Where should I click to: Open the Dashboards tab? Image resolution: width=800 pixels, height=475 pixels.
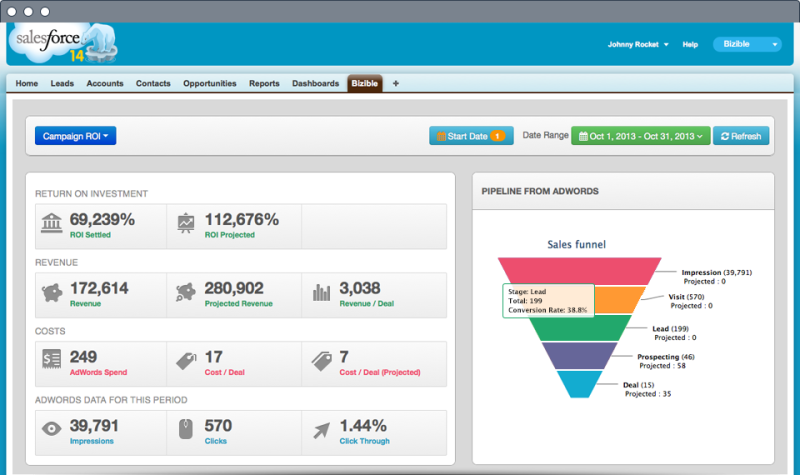315,83
